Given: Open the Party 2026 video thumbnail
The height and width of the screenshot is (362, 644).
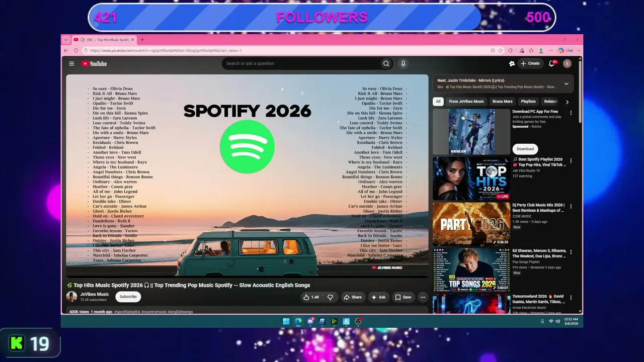Looking at the screenshot, I should click(x=471, y=224).
